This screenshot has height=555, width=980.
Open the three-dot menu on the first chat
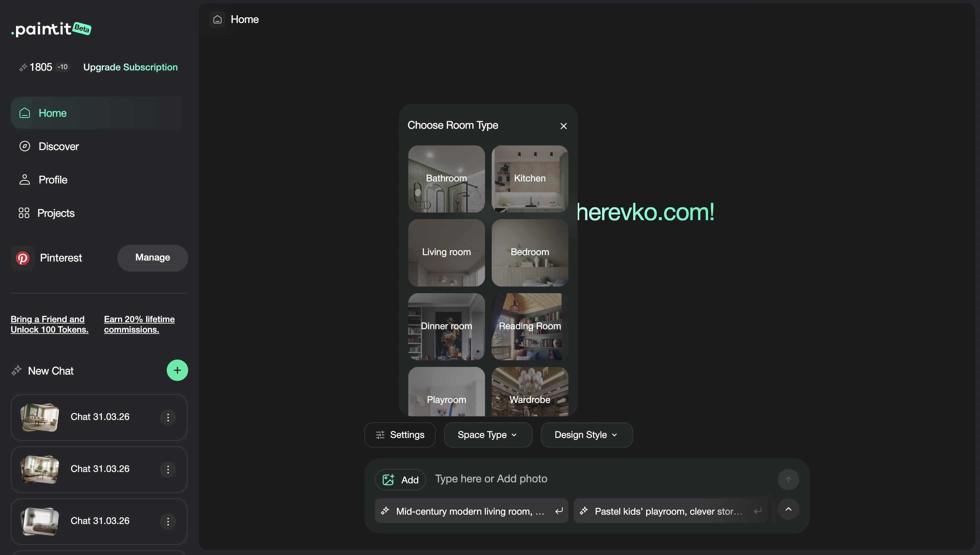pyautogui.click(x=168, y=417)
